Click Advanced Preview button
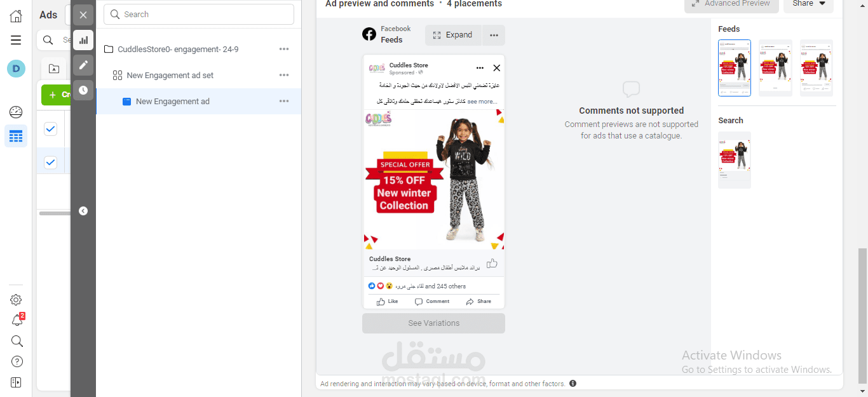The width and height of the screenshot is (868, 397). pos(731,3)
